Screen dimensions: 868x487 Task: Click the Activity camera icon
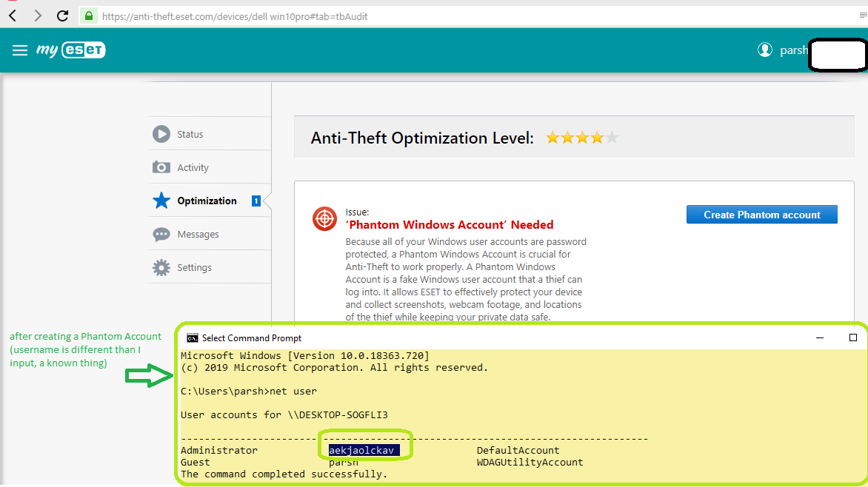(161, 167)
